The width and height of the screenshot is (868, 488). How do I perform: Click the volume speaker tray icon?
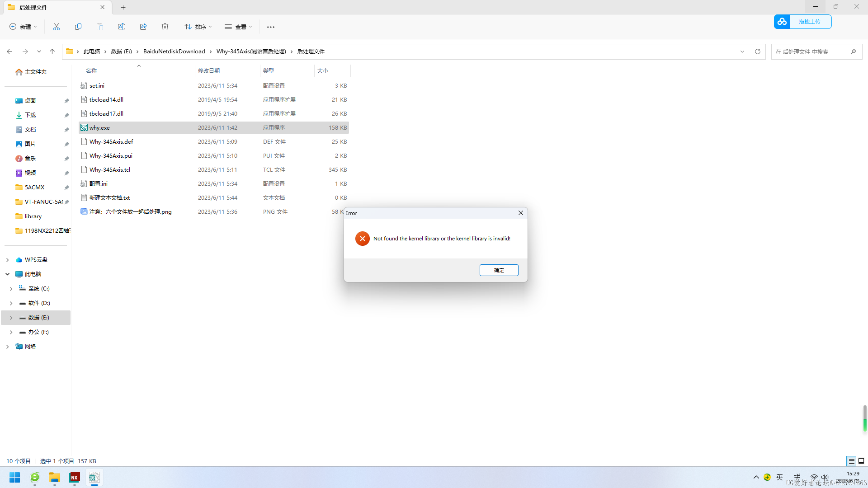(825, 477)
